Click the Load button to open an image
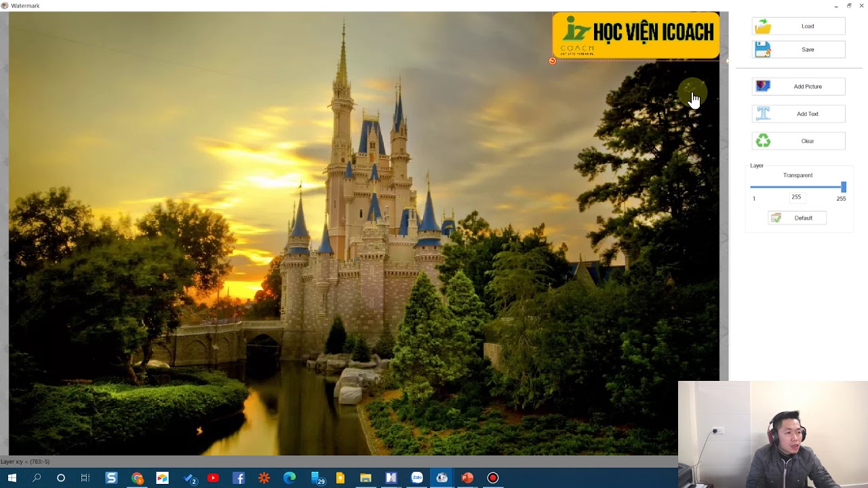Viewport: 868px width, 488px height. [x=798, y=26]
